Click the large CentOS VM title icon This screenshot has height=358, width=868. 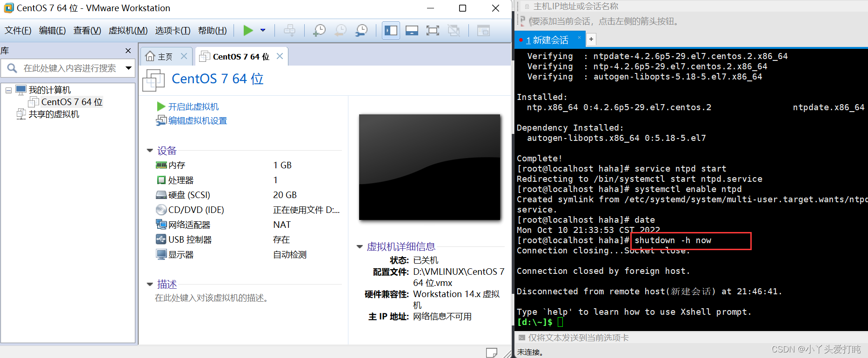click(x=154, y=80)
